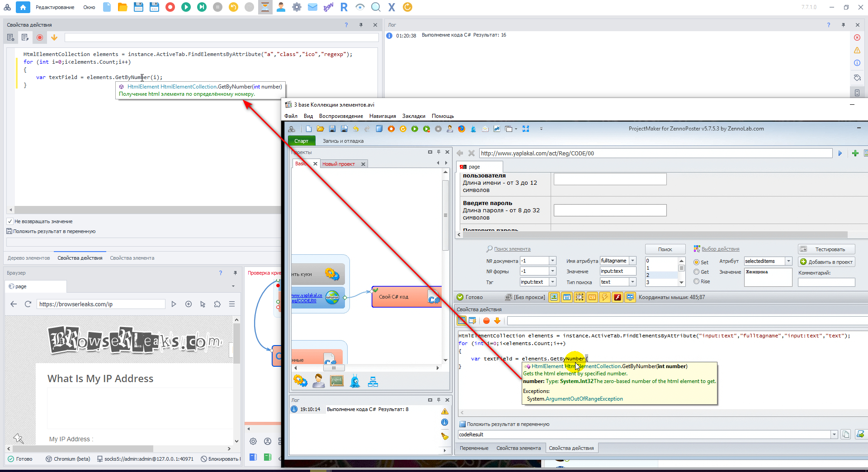868x472 pixels.
Task: Click the yellow CSS icon in video status bar
Action: tap(592, 297)
